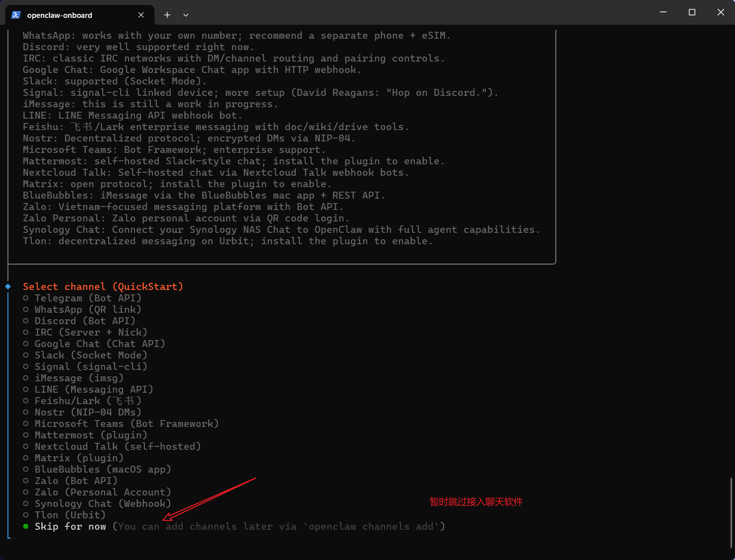Screen dimensions: 735x560
Task: Choose Nostr (NIP-04 DMs) option
Action: [x=82, y=412]
